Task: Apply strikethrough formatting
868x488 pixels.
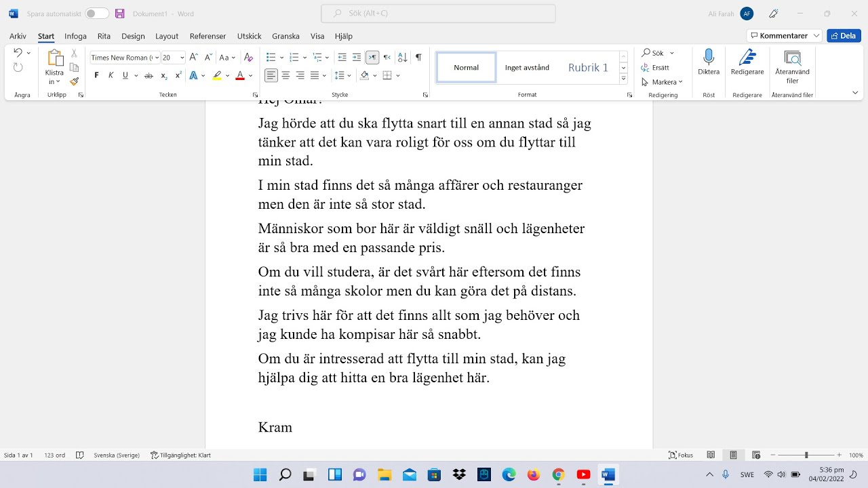Action: click(x=149, y=75)
